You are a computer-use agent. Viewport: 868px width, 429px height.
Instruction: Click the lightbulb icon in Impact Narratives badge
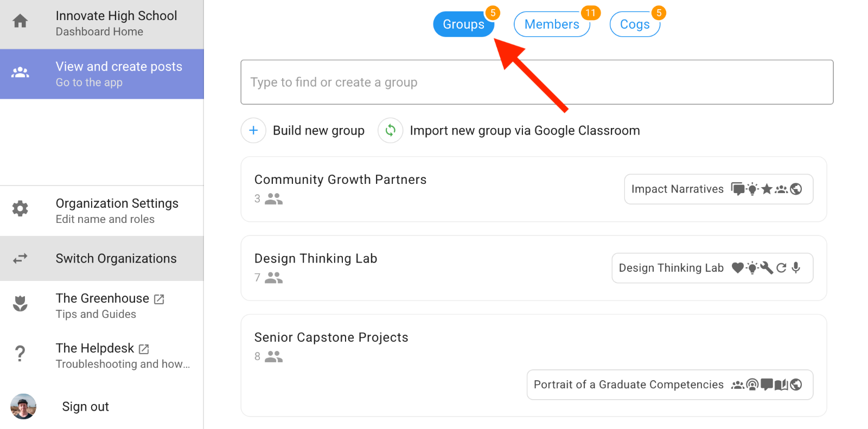(x=752, y=189)
